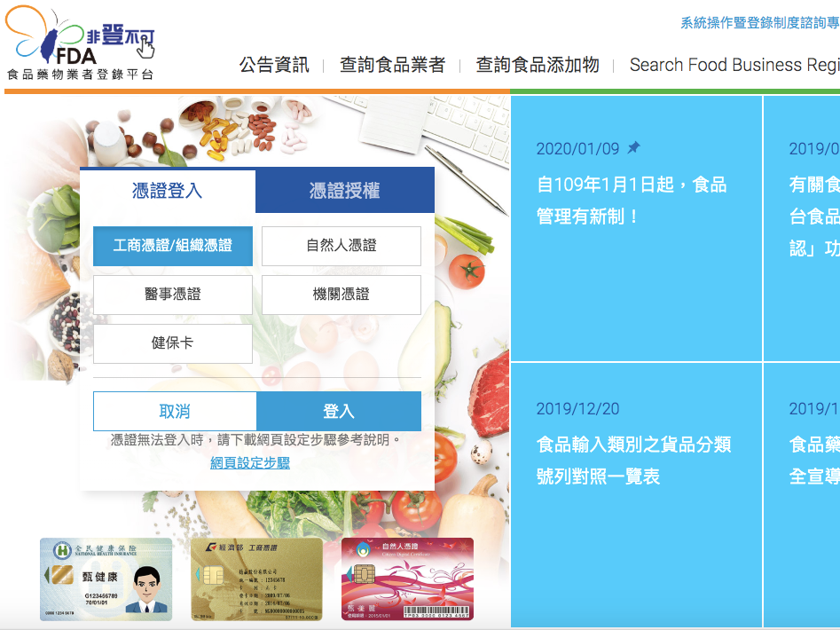The width and height of the screenshot is (840, 630).
Task: Click the 工商憑證 gold card image
Action: [256, 579]
